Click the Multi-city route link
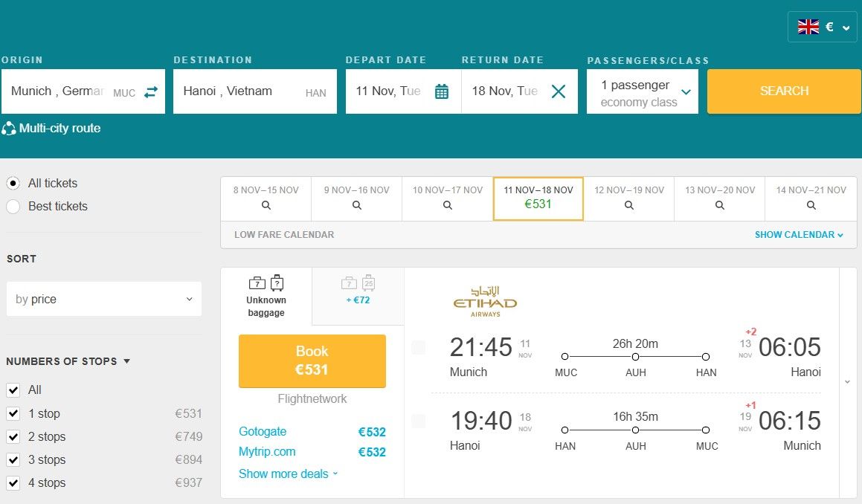862x504 pixels. [60, 129]
